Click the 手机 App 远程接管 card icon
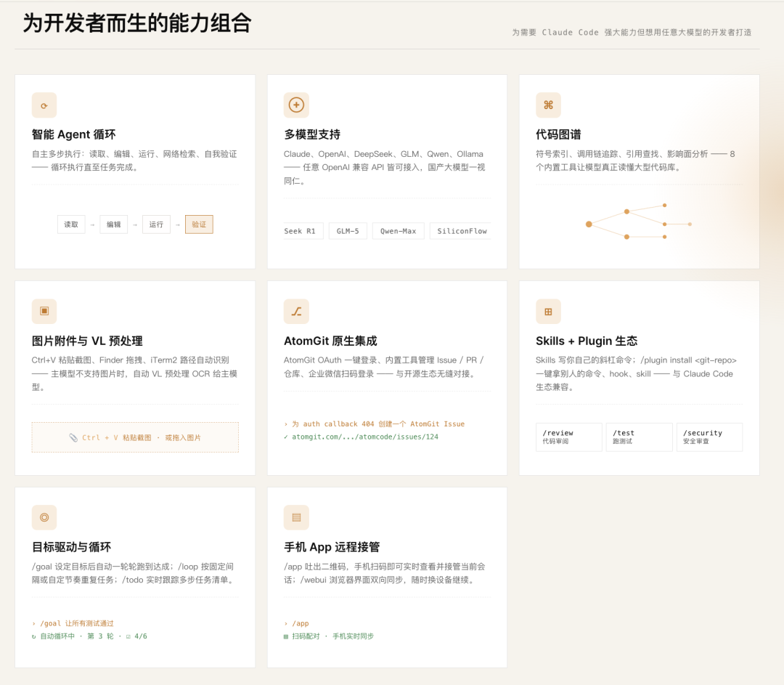The width and height of the screenshot is (784, 685). click(296, 517)
